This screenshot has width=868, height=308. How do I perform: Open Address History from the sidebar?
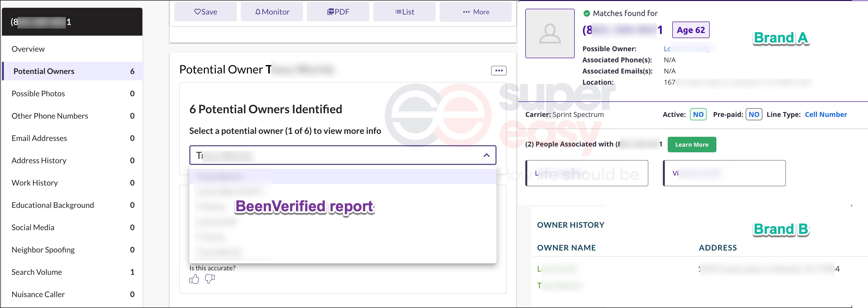tap(39, 160)
